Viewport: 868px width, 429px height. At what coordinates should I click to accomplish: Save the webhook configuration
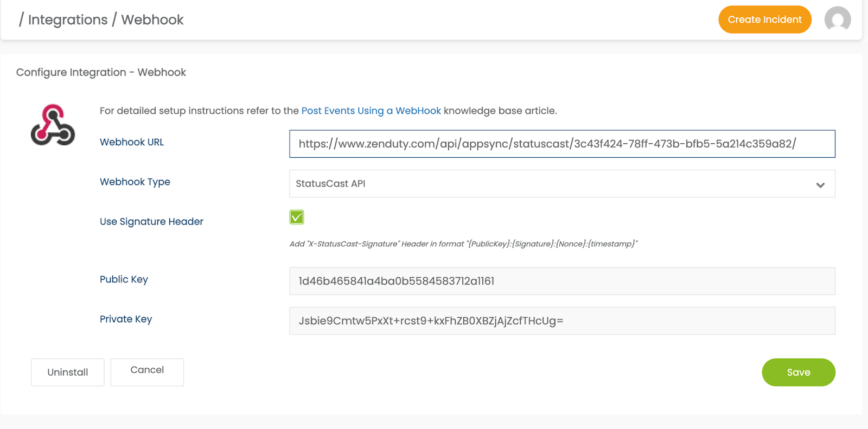pos(799,372)
